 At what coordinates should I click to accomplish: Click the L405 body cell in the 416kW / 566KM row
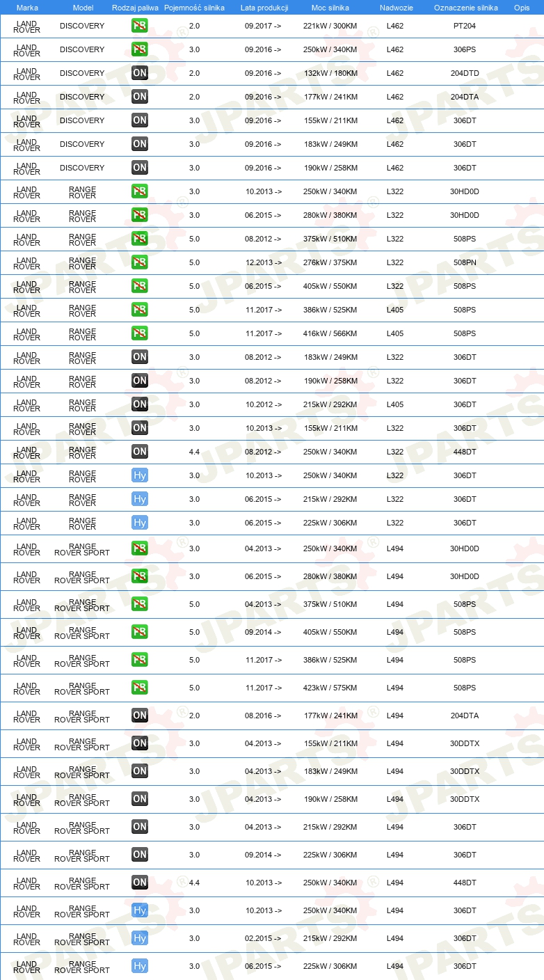395,333
